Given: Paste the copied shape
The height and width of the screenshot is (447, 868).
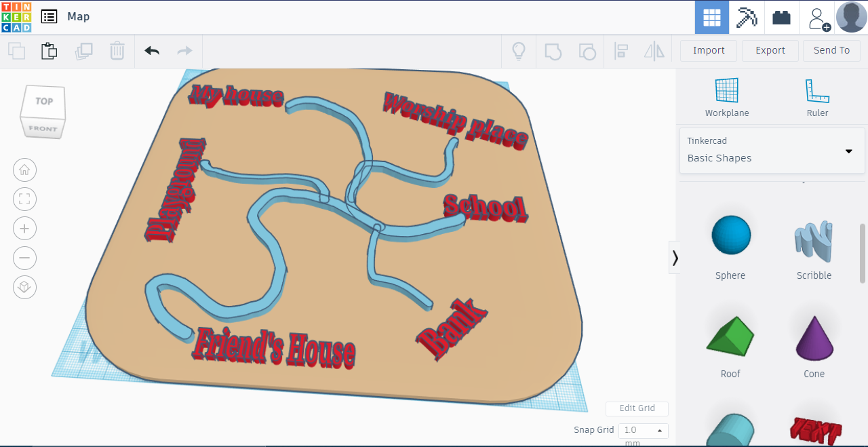Looking at the screenshot, I should 49,50.
